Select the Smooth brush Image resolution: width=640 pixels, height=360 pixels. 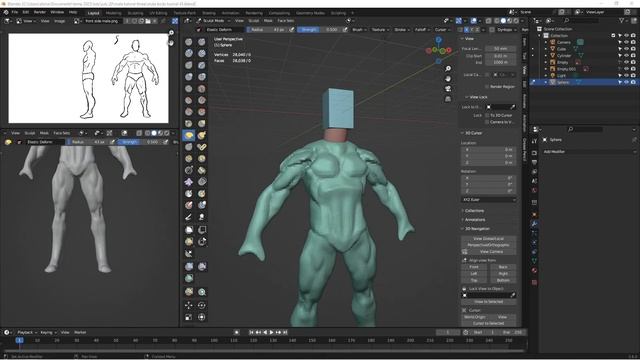(202, 88)
